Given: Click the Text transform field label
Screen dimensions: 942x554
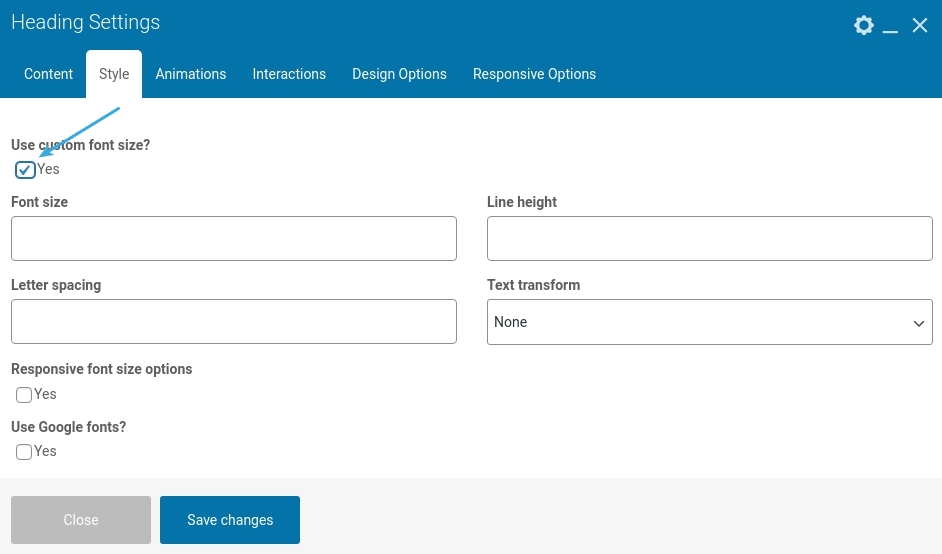Looking at the screenshot, I should [x=533, y=285].
